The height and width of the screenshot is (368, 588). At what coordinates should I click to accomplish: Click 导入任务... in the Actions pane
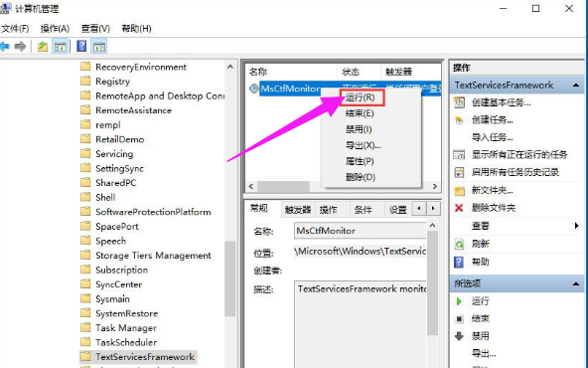[492, 137]
